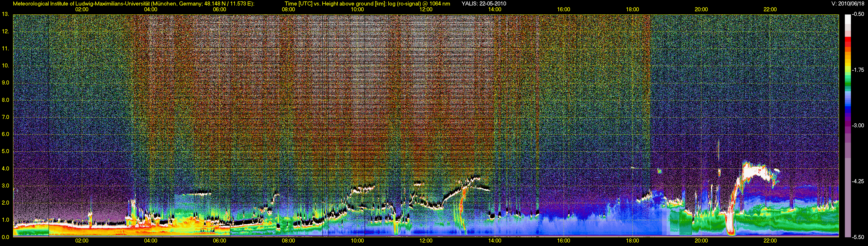Click the -5.50 colorbar minimum label
This screenshot has height=246, width=868.
click(x=858, y=237)
